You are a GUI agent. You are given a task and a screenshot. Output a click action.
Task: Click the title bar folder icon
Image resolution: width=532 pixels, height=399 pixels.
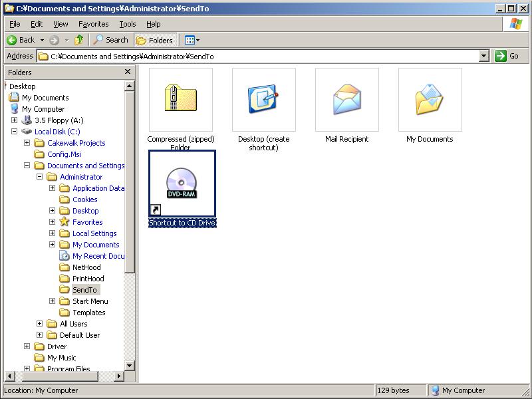click(x=9, y=8)
